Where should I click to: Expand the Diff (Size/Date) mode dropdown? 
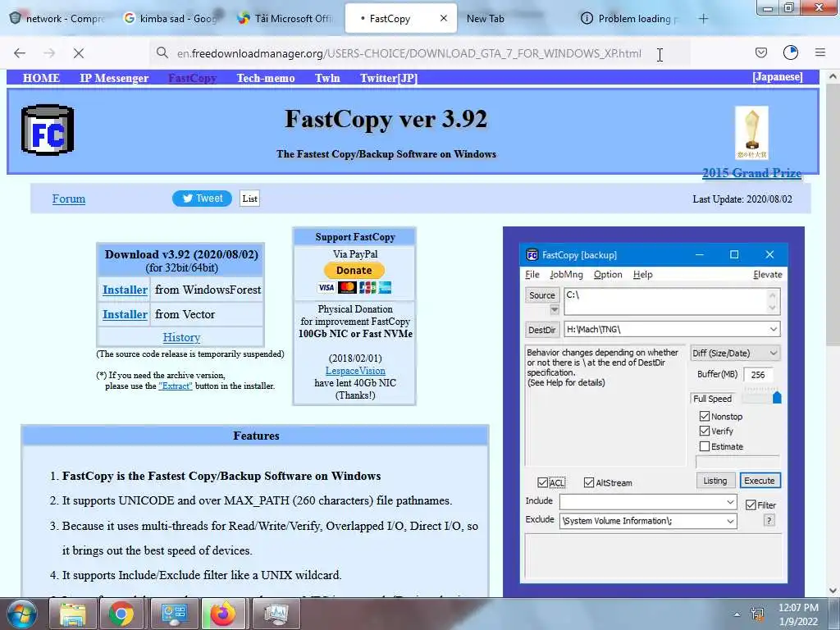coord(773,353)
